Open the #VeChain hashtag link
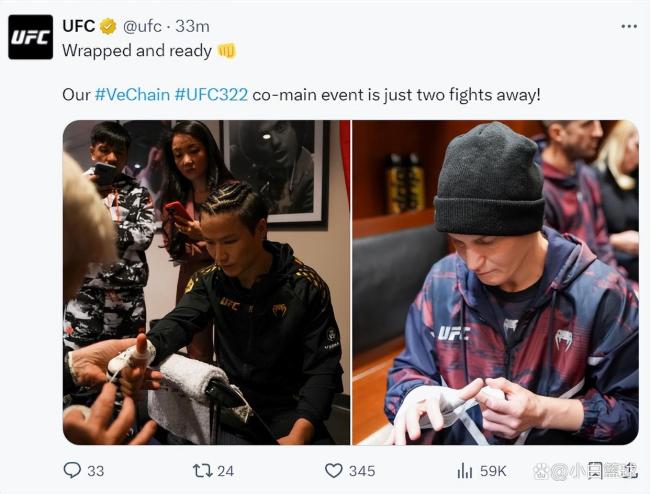The width and height of the screenshot is (650, 494). [x=132, y=94]
